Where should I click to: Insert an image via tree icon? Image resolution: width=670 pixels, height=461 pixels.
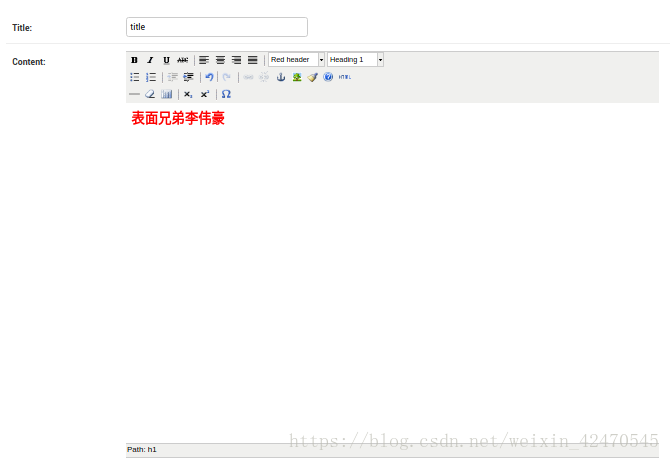[x=297, y=77]
